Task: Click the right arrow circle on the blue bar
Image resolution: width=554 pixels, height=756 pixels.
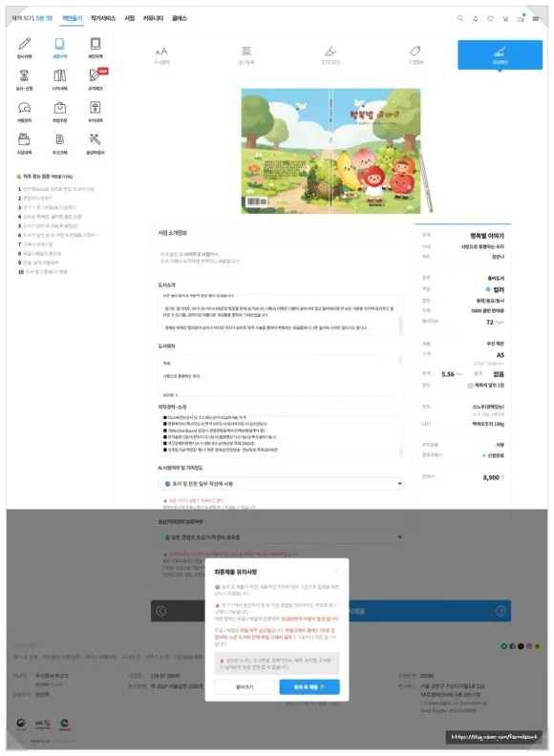Action: pyautogui.click(x=501, y=611)
